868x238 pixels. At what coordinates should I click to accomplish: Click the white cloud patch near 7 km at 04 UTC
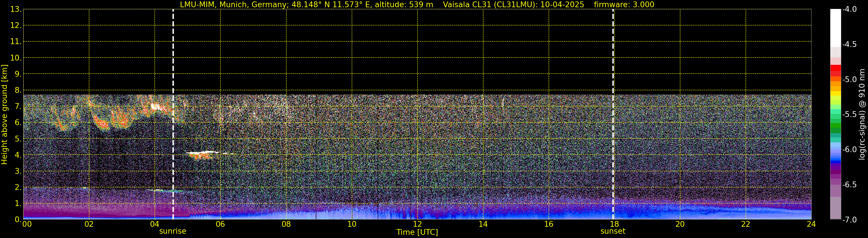[157, 107]
